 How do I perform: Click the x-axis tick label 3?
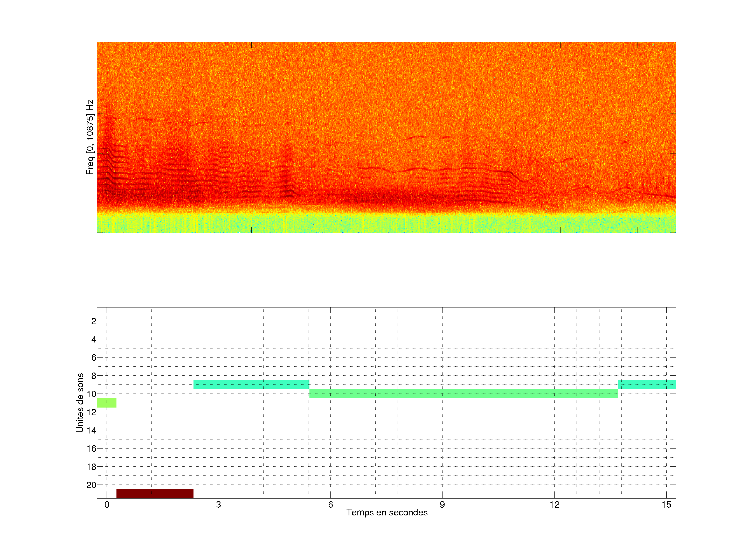(218, 505)
